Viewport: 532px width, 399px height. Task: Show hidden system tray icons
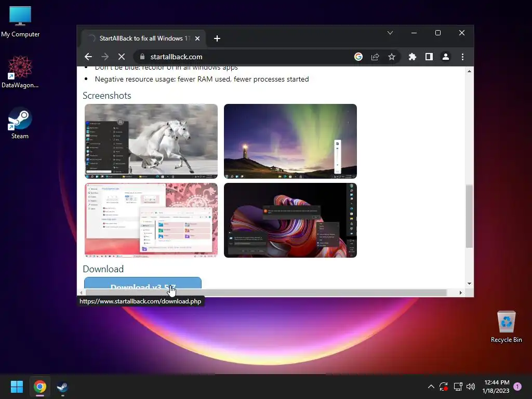click(431, 386)
